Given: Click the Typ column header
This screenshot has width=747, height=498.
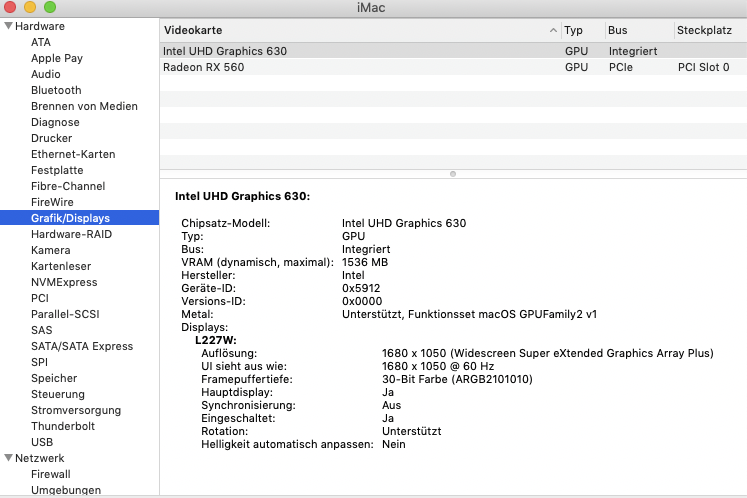Looking at the screenshot, I should pos(580,31).
